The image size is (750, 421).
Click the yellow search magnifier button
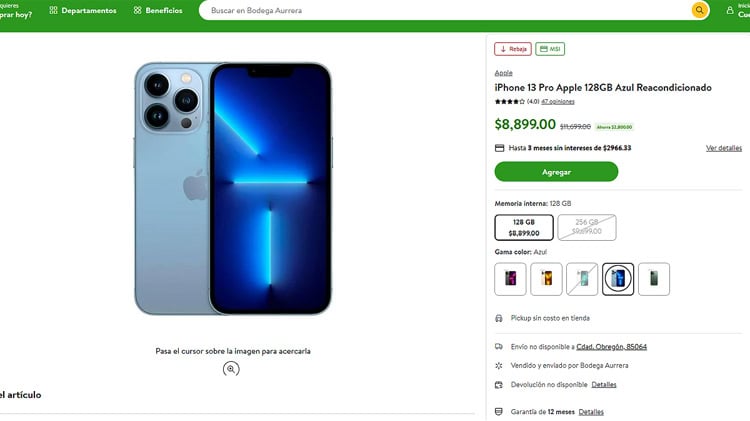point(700,10)
